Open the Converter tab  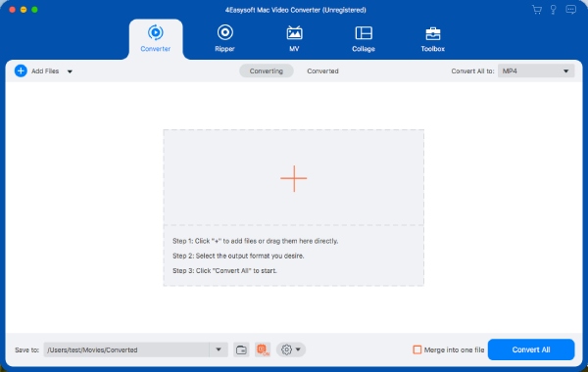156,39
